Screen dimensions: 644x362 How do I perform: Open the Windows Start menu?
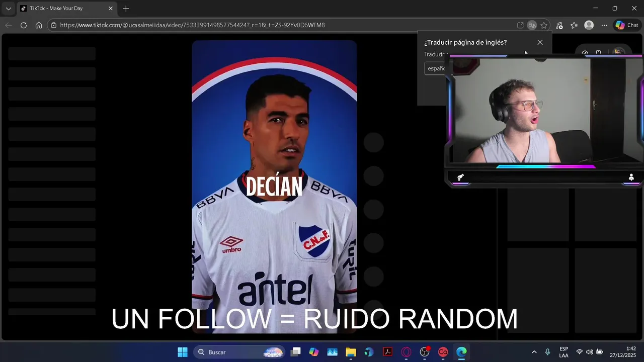[x=183, y=352]
